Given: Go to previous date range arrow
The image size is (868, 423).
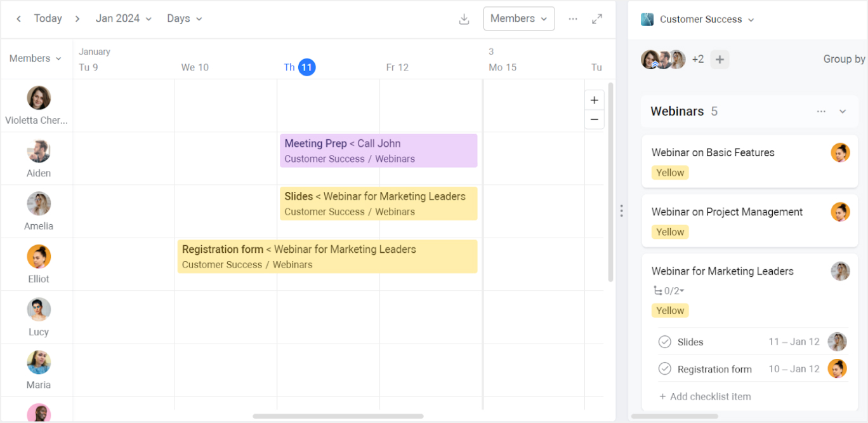Looking at the screenshot, I should tap(19, 19).
